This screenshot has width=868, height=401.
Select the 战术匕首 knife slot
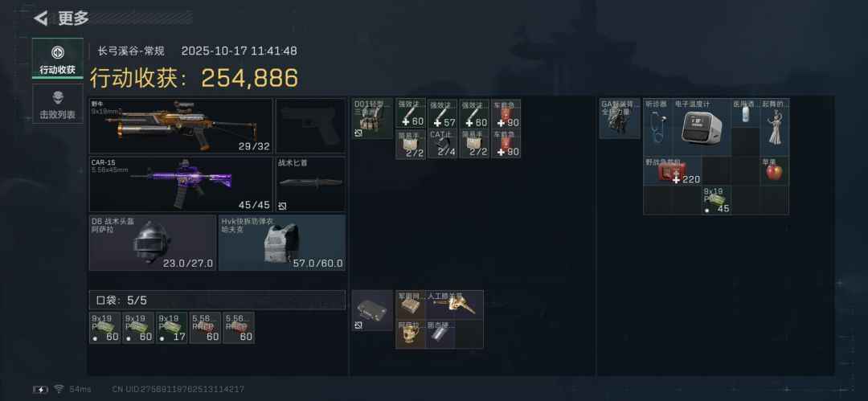click(310, 185)
